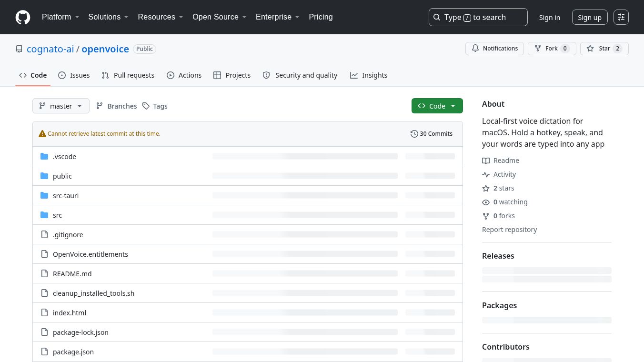This screenshot has width=644, height=362.
Task: Open the Releases heading link
Action: tap(498, 256)
